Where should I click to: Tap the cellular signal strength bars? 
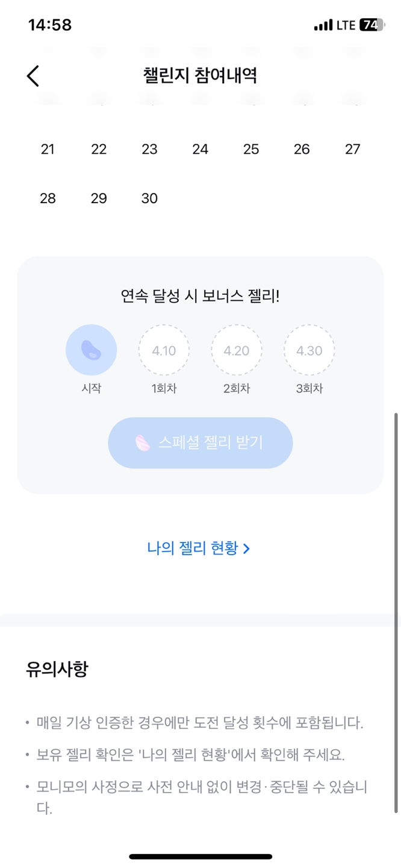click(325, 25)
